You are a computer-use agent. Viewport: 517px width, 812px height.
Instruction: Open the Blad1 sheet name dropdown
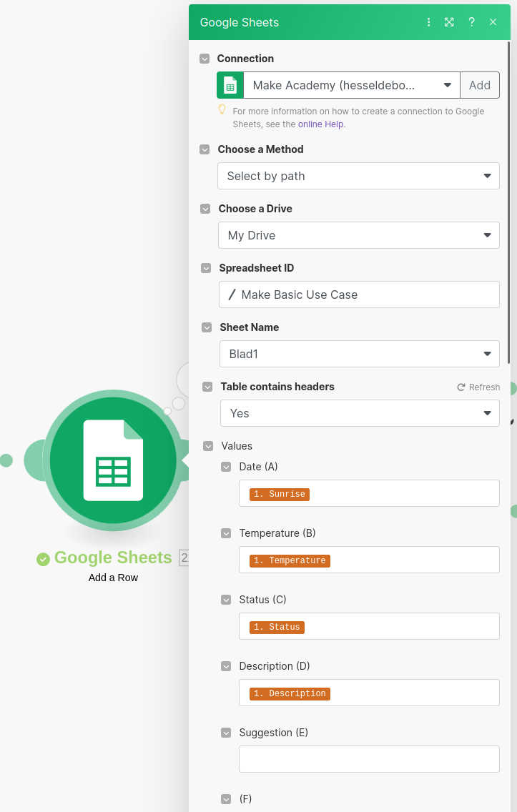pyautogui.click(x=360, y=354)
